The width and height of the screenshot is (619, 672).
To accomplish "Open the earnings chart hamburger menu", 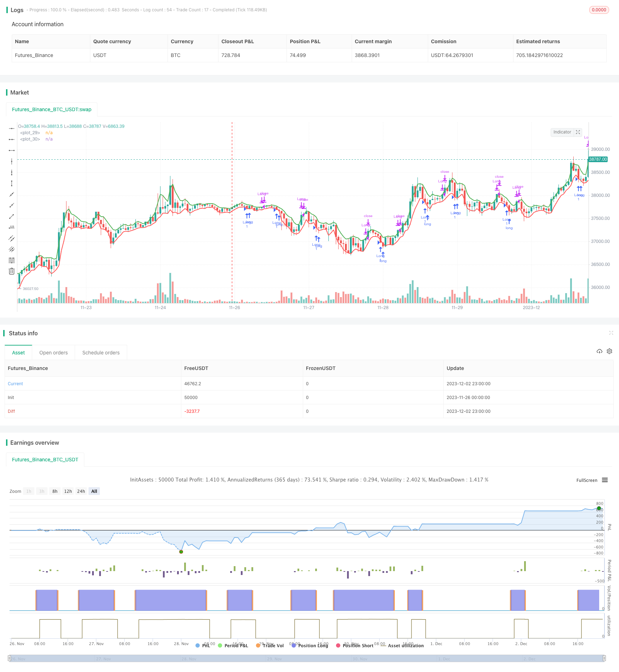I will click(x=605, y=480).
